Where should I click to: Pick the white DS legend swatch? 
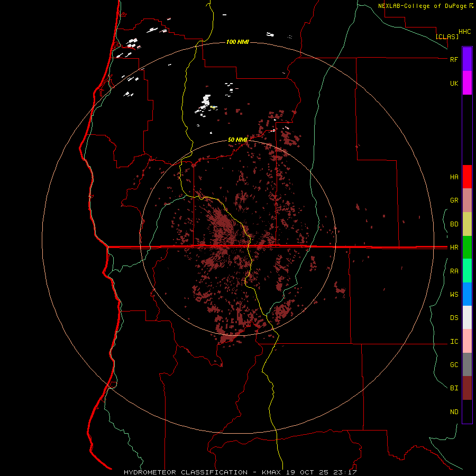467,317
